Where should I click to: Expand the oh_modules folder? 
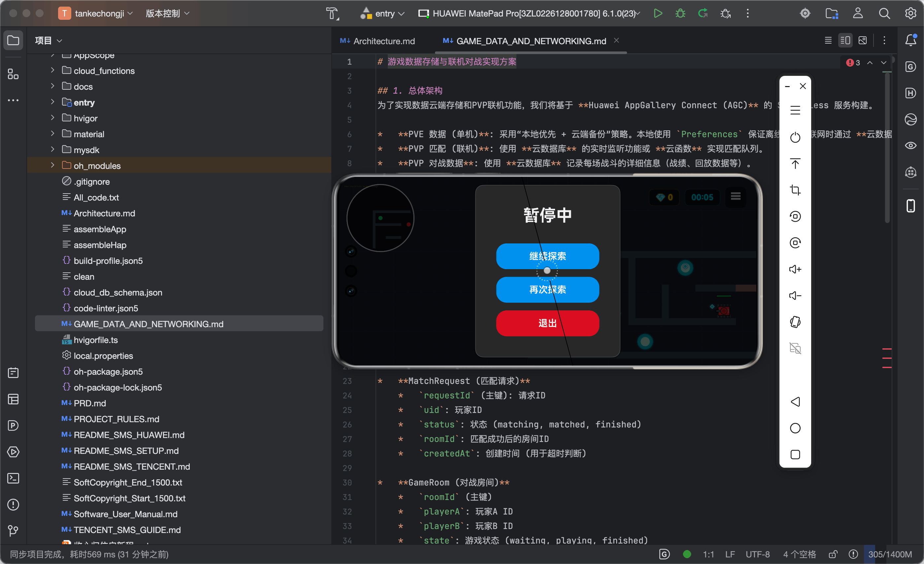point(52,165)
